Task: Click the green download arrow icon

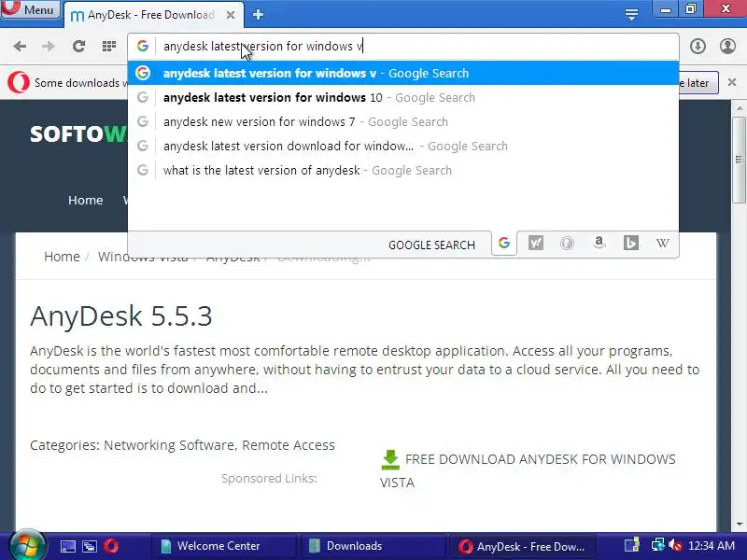Action: tap(390, 459)
